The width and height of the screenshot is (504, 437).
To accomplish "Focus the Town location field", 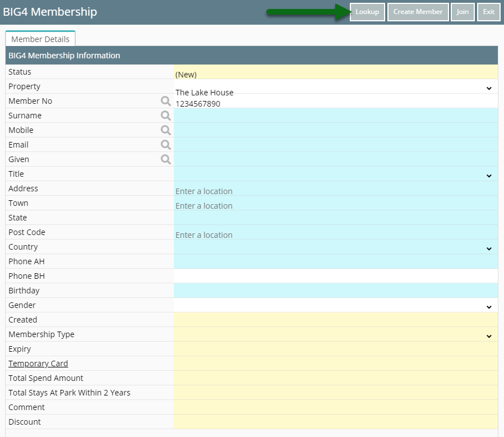I will point(336,203).
